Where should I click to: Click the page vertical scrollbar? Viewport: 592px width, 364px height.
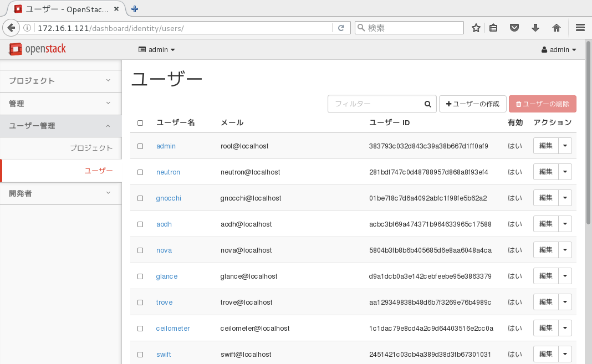[x=588, y=139]
